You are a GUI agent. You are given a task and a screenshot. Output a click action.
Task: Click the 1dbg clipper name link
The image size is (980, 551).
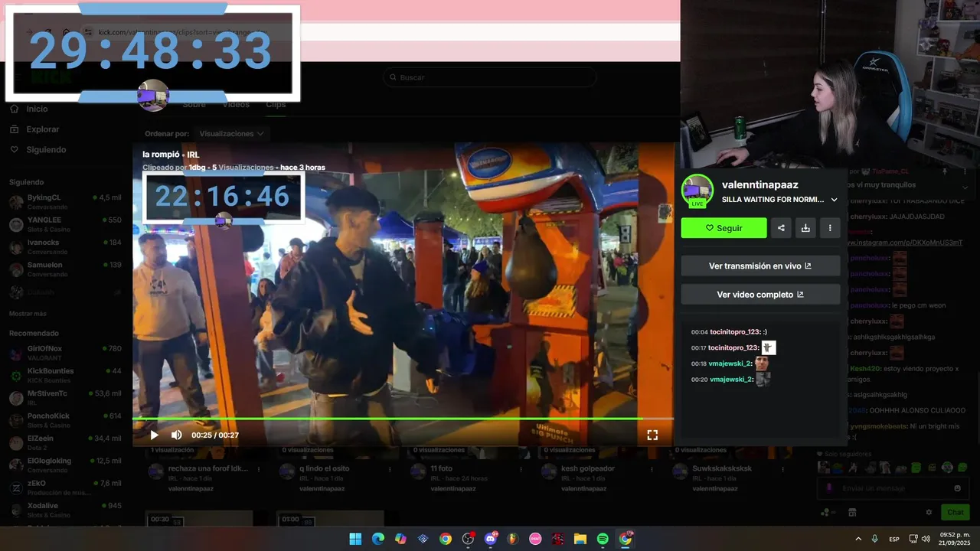(x=197, y=168)
